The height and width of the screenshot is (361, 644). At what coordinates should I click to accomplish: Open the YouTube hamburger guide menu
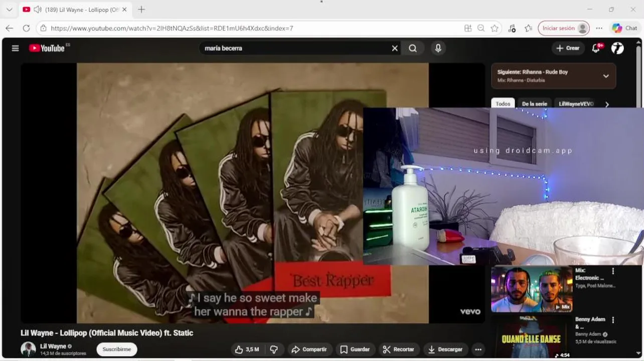click(x=15, y=48)
